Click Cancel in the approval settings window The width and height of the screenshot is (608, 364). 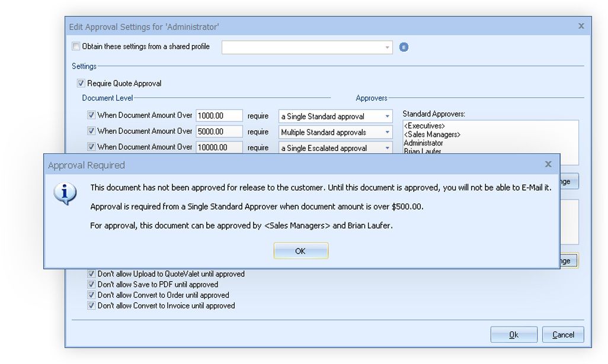(x=563, y=335)
